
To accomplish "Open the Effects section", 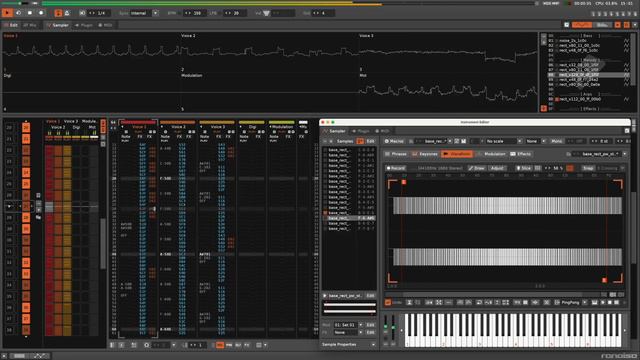I will click(x=520, y=154).
